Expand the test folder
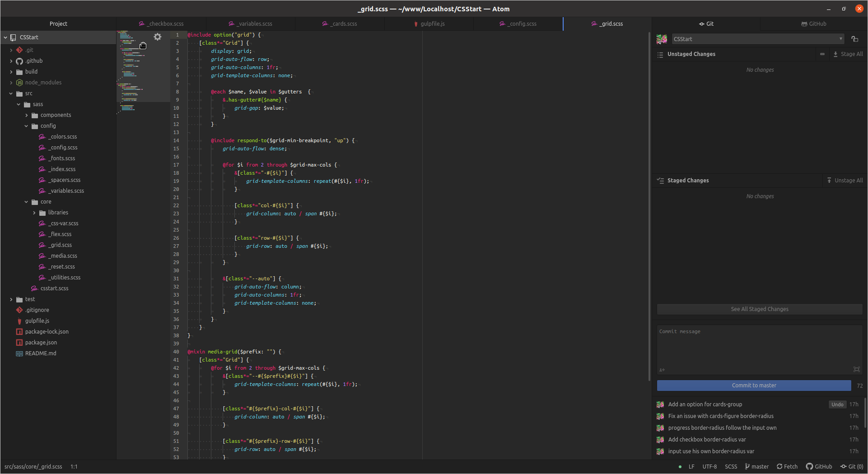 pyautogui.click(x=11, y=299)
